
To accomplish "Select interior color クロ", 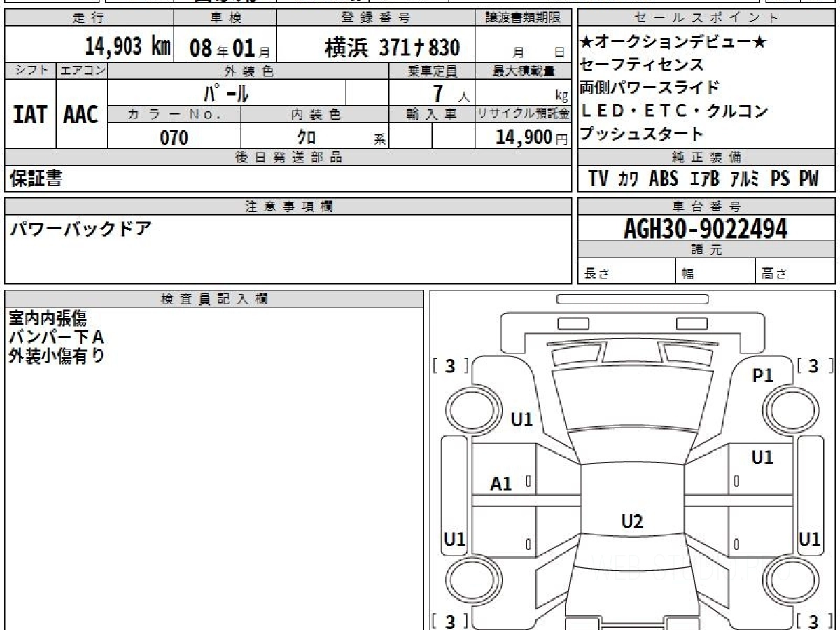I will click(307, 137).
